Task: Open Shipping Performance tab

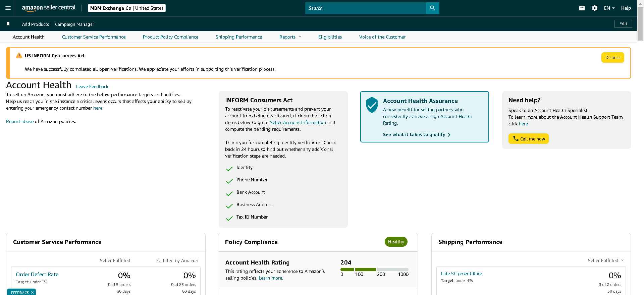Action: click(x=239, y=37)
